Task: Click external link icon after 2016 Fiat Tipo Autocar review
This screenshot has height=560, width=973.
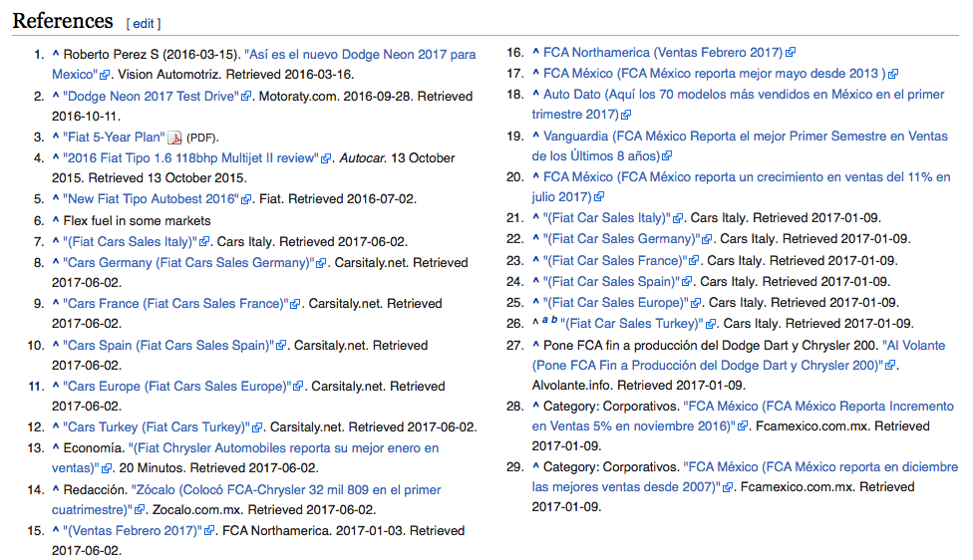Action: tap(325, 158)
